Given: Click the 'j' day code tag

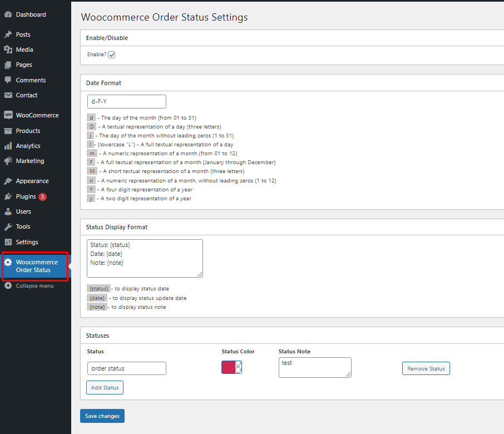Looking at the screenshot, I should (x=90, y=136).
